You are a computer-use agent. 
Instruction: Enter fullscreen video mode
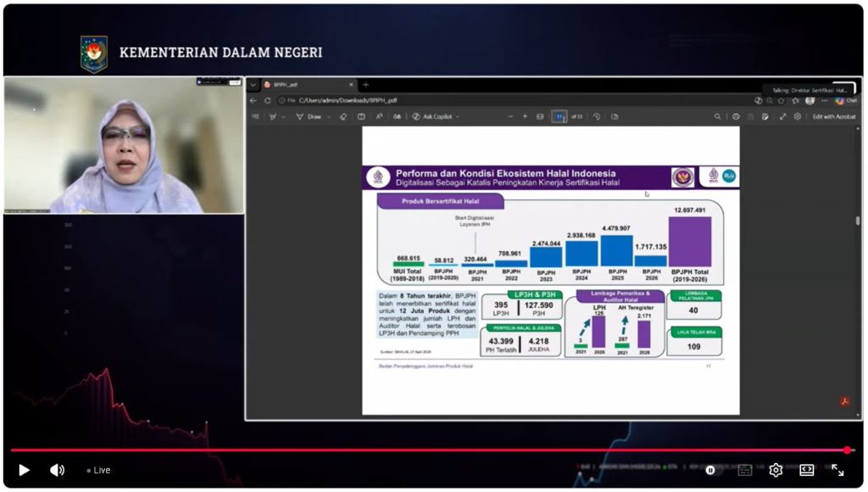click(x=837, y=470)
